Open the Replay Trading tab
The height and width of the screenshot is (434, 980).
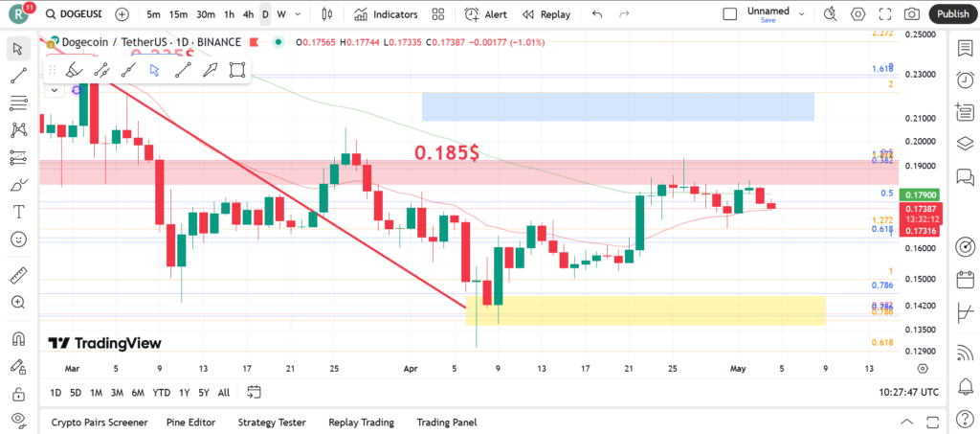361,423
